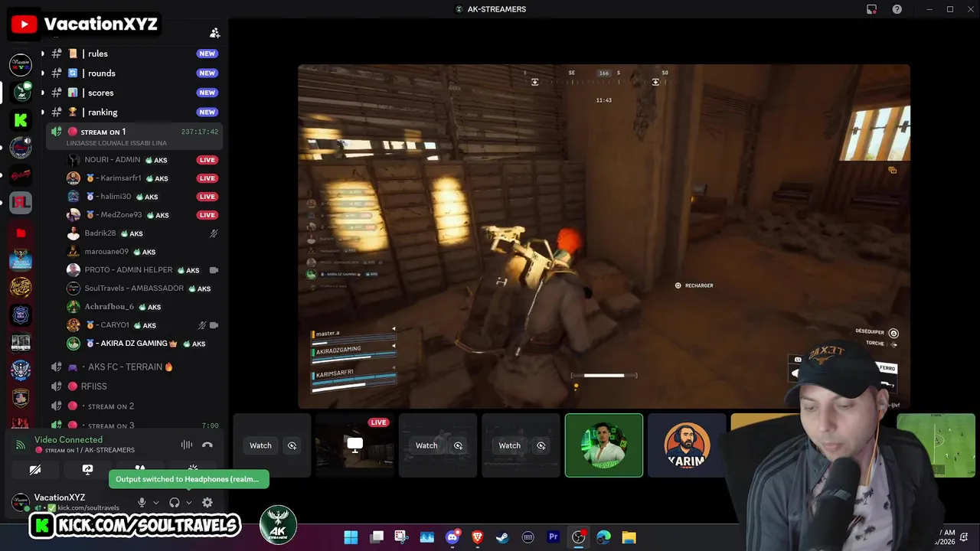This screenshot has height=551, width=980.
Task: Open Task View on the taskbar
Action: [377, 537]
